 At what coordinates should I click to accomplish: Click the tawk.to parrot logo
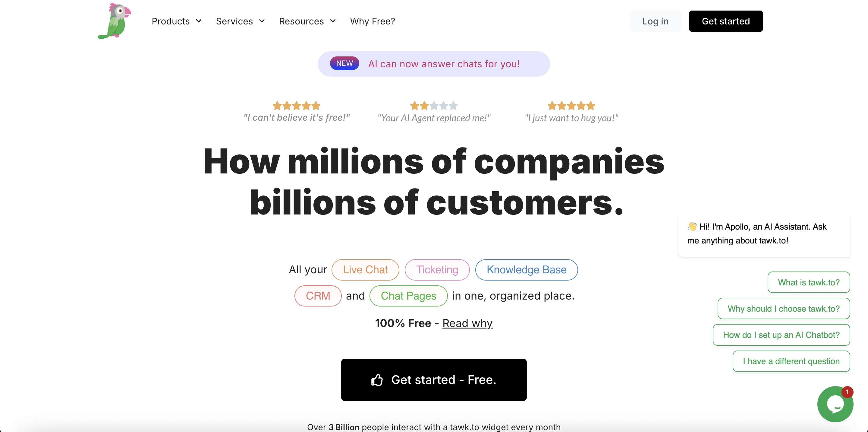(115, 21)
